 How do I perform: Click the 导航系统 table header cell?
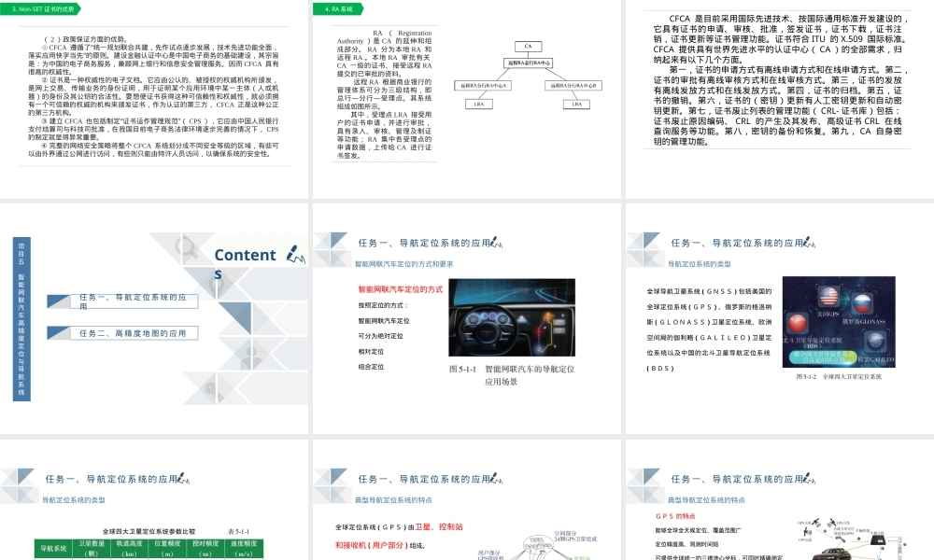[x=53, y=549]
